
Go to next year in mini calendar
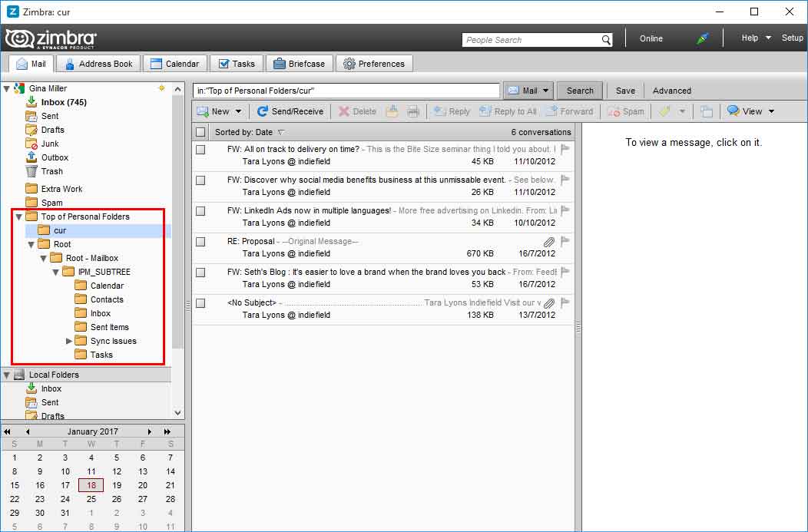[x=167, y=431]
